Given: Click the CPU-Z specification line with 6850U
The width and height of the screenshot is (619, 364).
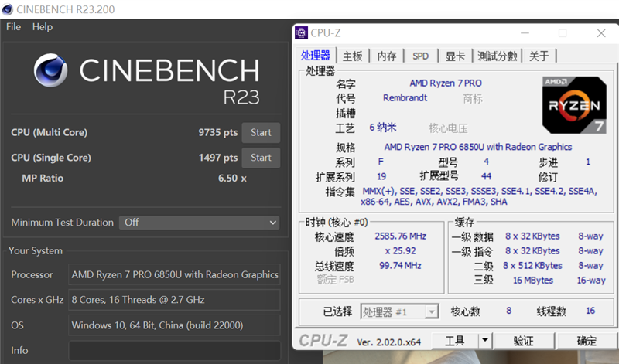Looking at the screenshot, I should point(478,147).
